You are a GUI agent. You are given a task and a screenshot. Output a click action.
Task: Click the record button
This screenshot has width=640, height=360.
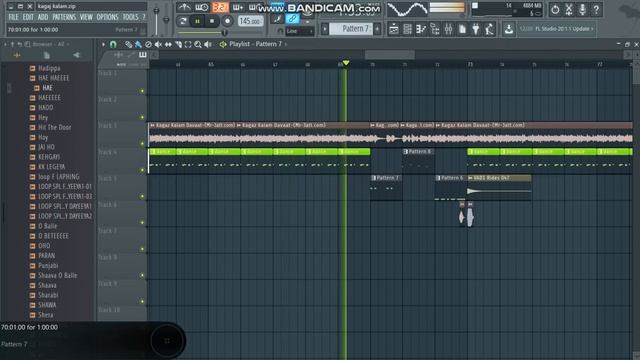(227, 21)
